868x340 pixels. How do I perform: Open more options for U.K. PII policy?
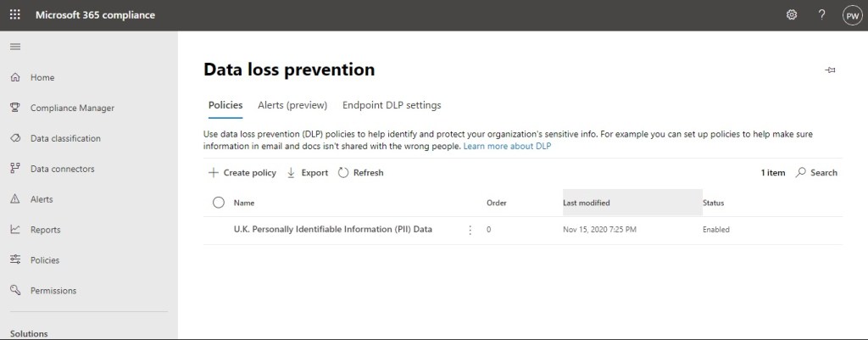pos(470,230)
